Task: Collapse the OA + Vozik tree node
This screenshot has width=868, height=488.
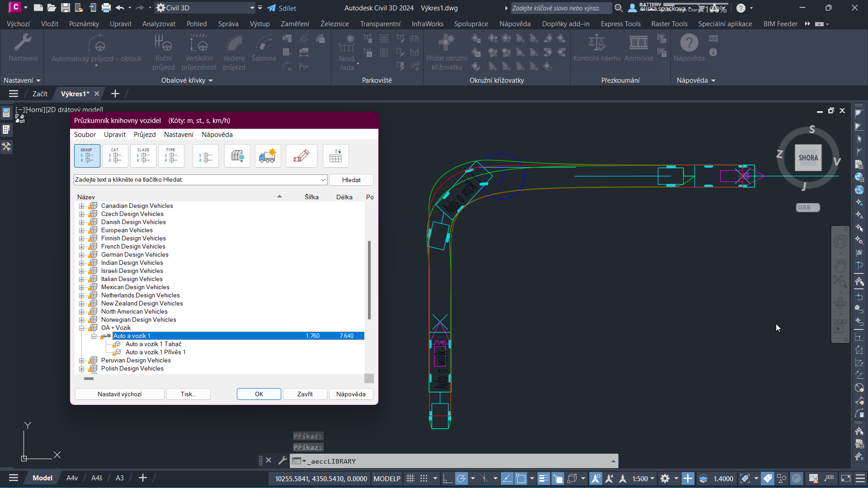Action: click(82, 328)
